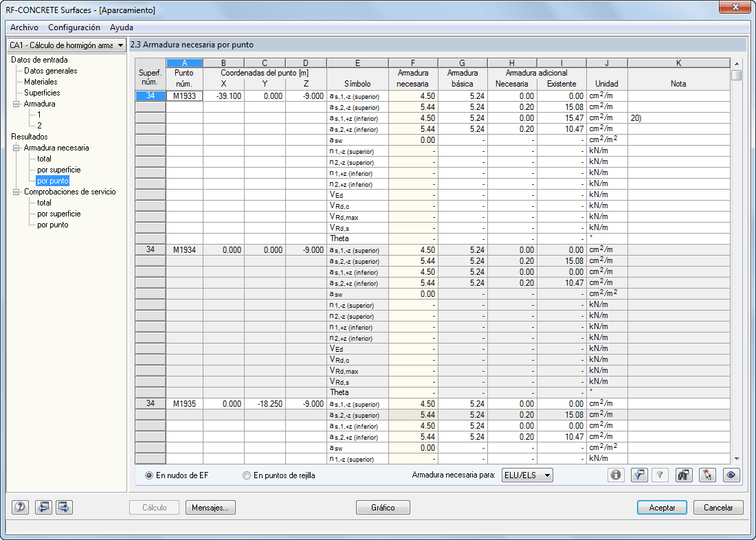Viewport: 756px width, 540px height.
Task: Collapse the Armadura tree node
Action: point(16,104)
